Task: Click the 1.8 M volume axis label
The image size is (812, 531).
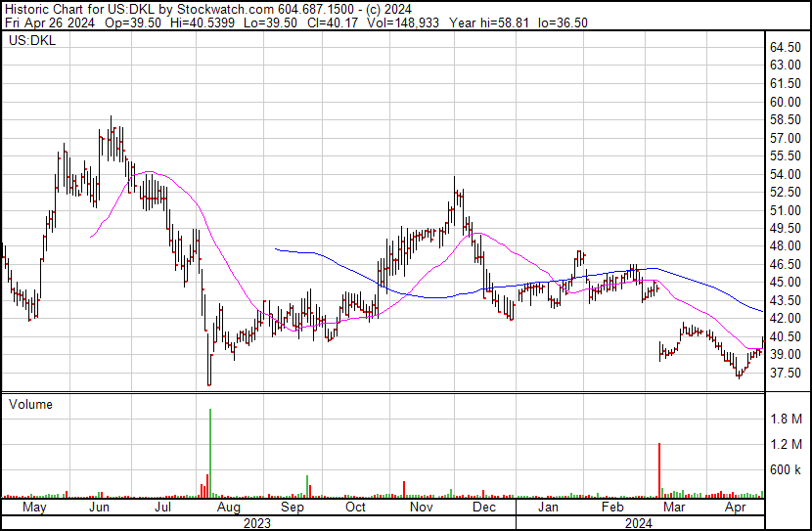Action: [787, 419]
